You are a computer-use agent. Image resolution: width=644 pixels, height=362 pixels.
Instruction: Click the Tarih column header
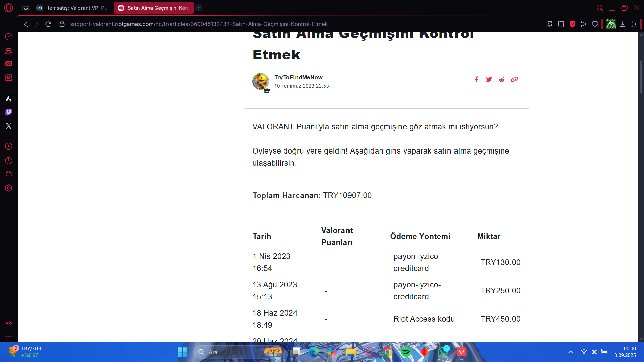point(262,236)
